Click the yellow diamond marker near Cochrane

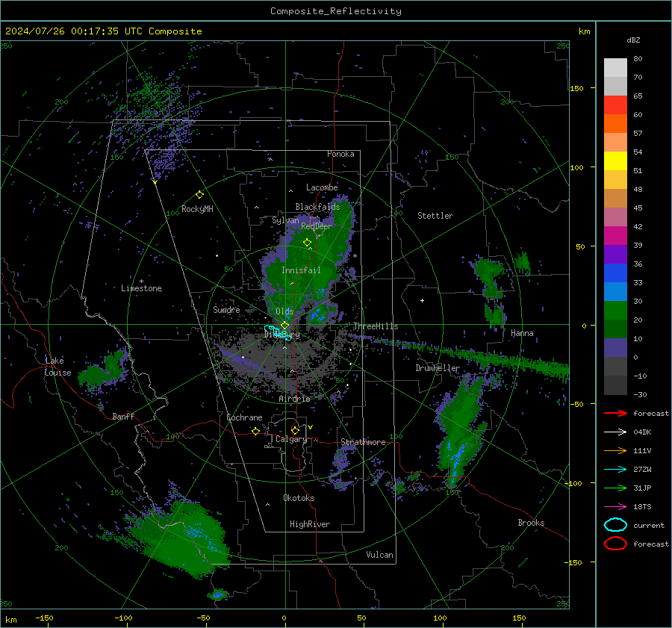[256, 431]
